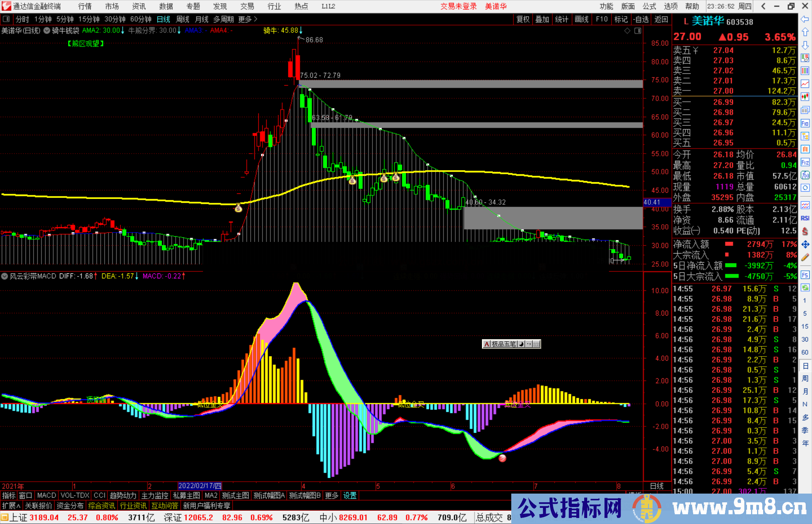The width and height of the screenshot is (812, 524).
Task: Click the four-way move arrows sidebar icon
Action: (805, 245)
